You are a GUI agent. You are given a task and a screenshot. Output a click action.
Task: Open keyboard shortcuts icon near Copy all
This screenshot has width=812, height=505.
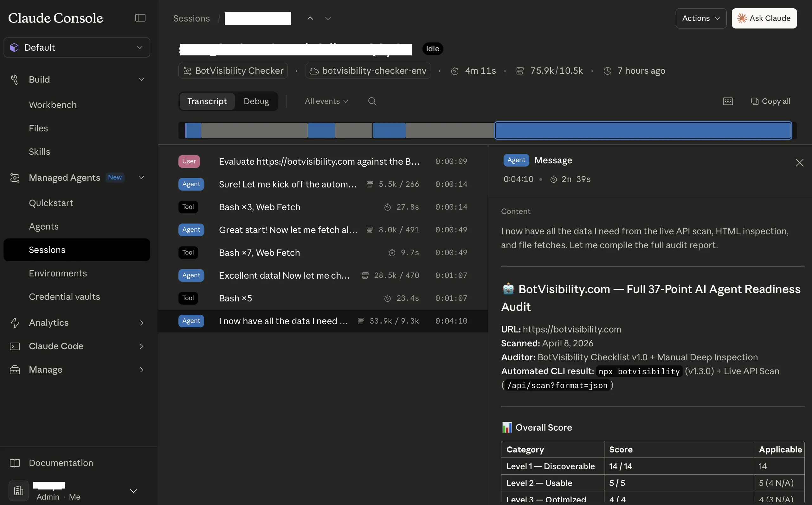pos(728,101)
